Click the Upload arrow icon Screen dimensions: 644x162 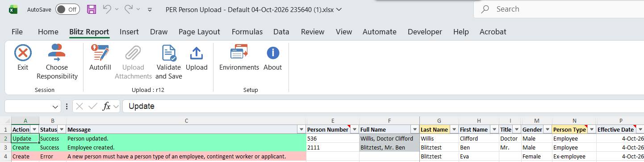coord(197,53)
